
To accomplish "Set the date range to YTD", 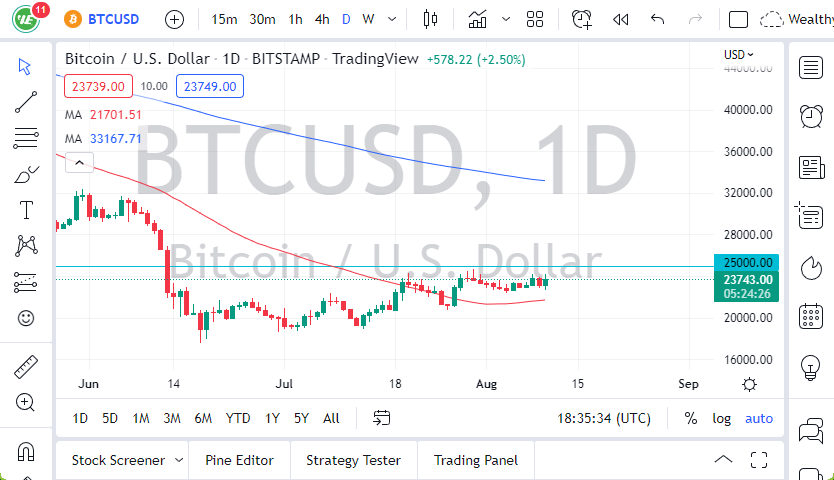I will [238, 418].
